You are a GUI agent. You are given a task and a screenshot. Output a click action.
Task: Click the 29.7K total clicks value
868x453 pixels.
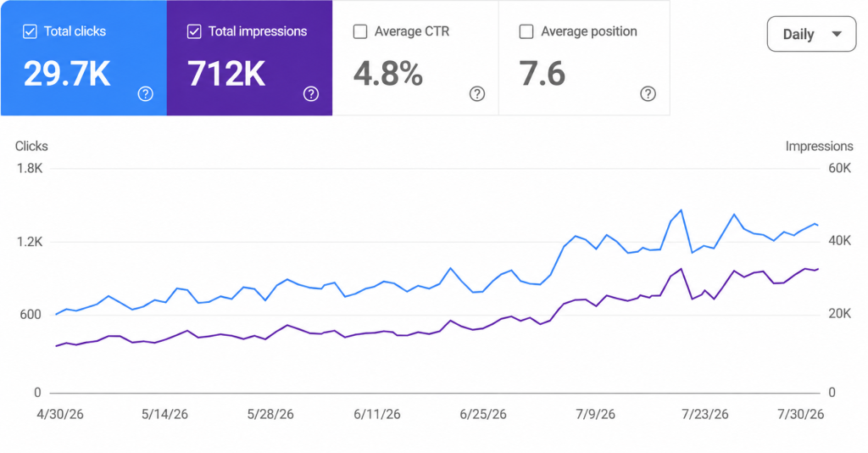tap(67, 74)
